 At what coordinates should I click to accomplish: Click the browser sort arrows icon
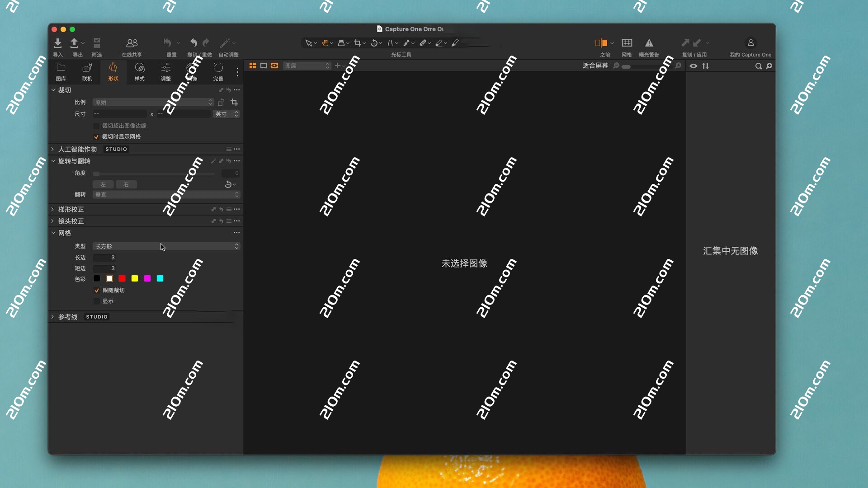(706, 66)
